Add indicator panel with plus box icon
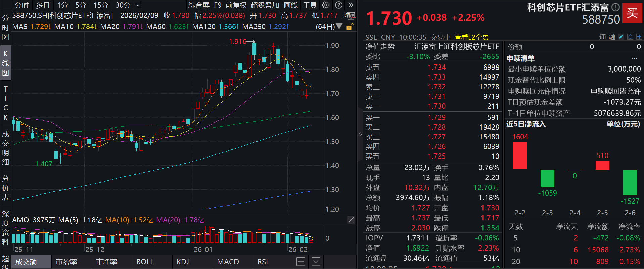The image size is (644, 269). tap(301, 262)
